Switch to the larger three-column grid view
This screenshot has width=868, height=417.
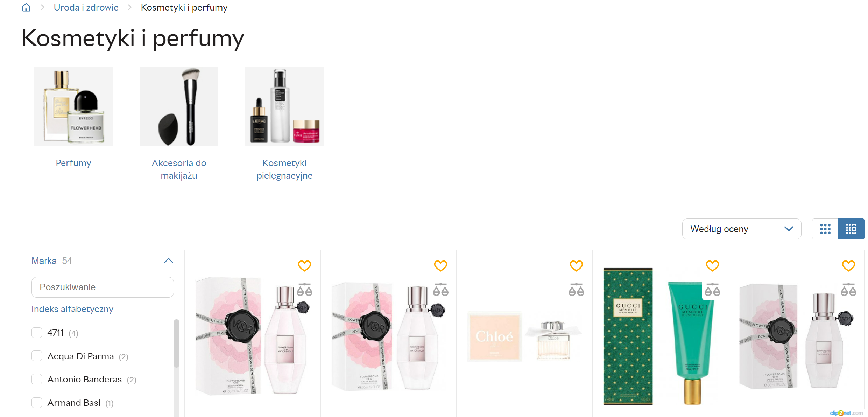825,229
